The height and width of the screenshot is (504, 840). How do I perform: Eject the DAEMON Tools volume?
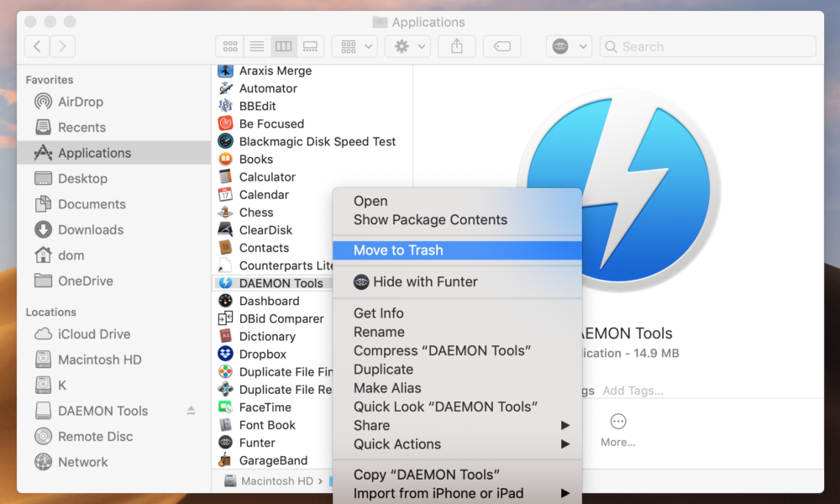pos(191,411)
